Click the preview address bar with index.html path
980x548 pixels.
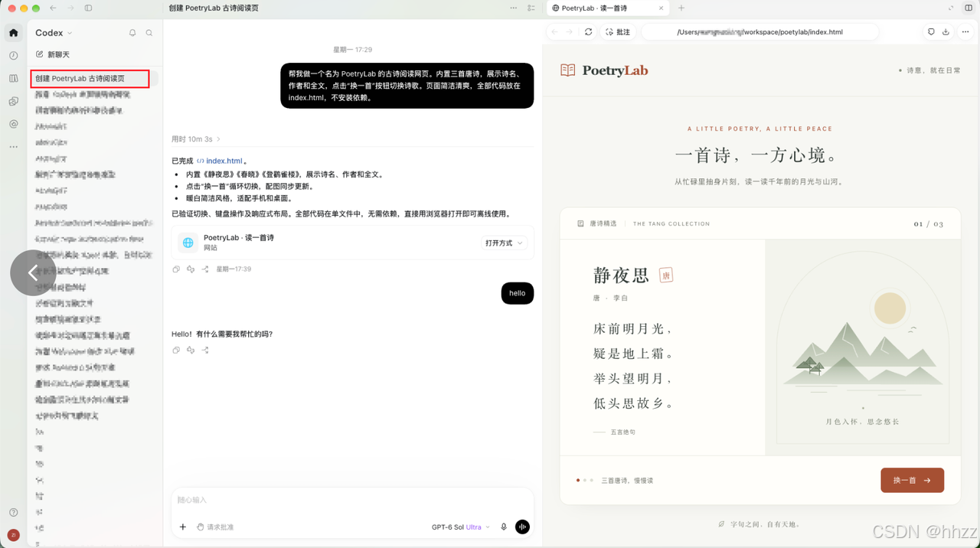tap(759, 32)
